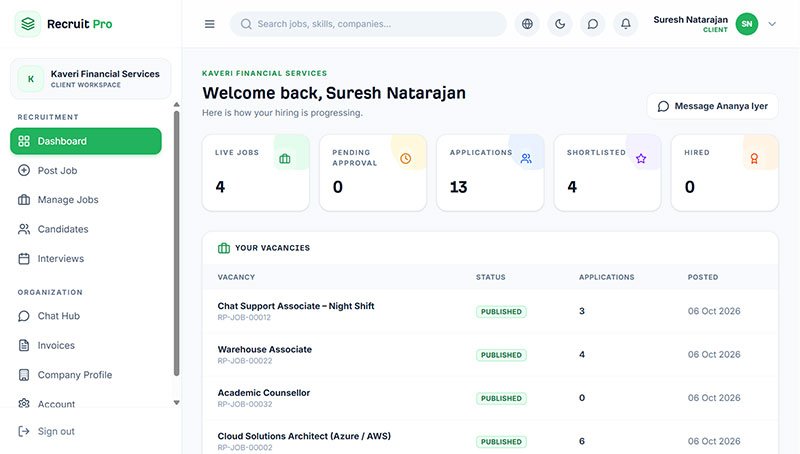
Task: Open notifications bell
Action: [x=626, y=24]
